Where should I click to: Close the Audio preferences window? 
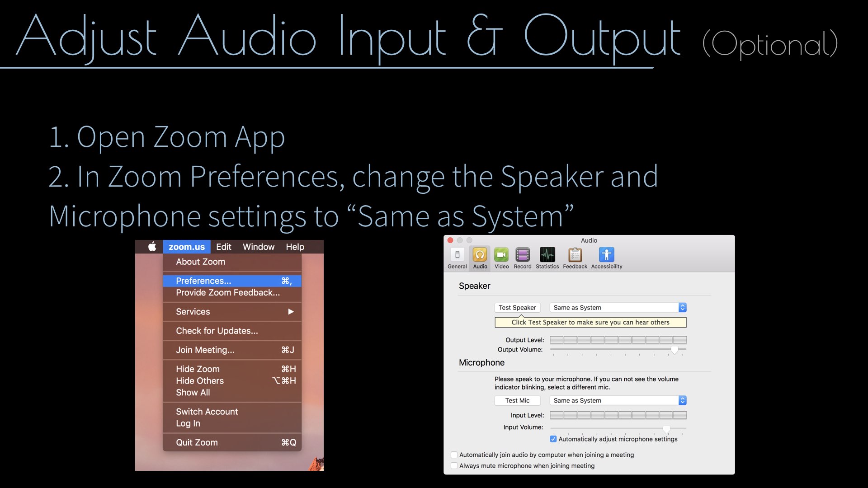tap(450, 240)
